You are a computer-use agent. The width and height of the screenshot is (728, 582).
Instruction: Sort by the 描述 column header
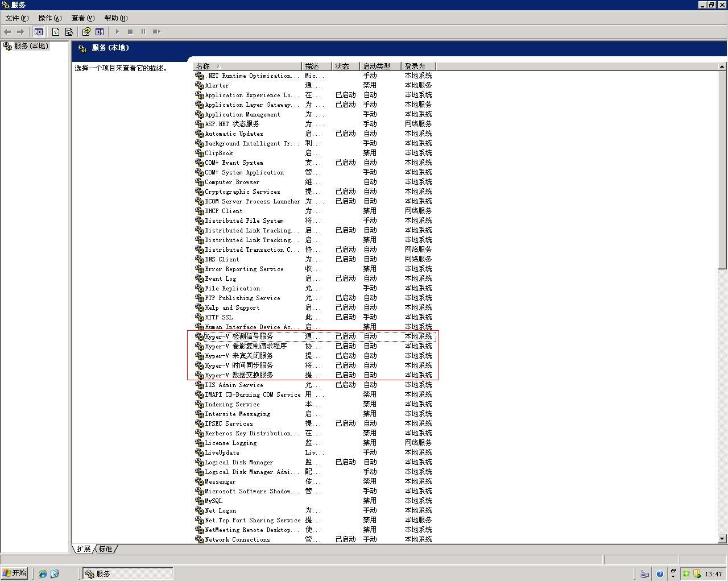pyautogui.click(x=317, y=66)
